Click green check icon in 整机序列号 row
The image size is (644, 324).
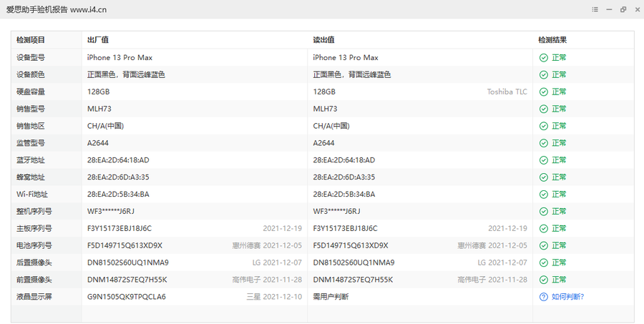click(543, 211)
